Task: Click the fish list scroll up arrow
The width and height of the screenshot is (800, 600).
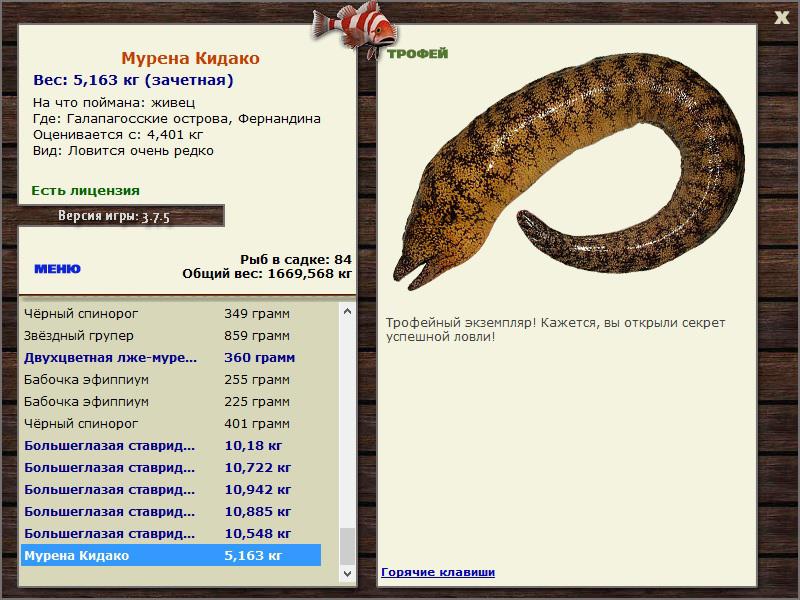Action: tap(347, 311)
